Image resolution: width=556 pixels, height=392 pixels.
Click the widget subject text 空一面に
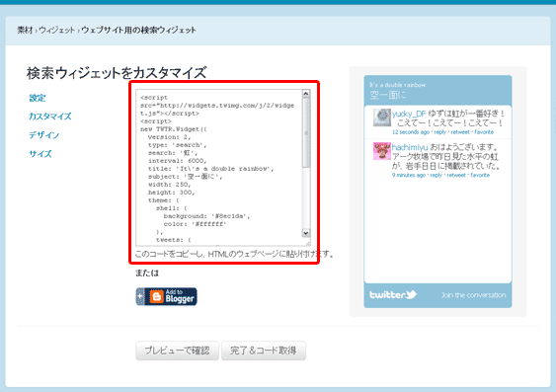388,95
